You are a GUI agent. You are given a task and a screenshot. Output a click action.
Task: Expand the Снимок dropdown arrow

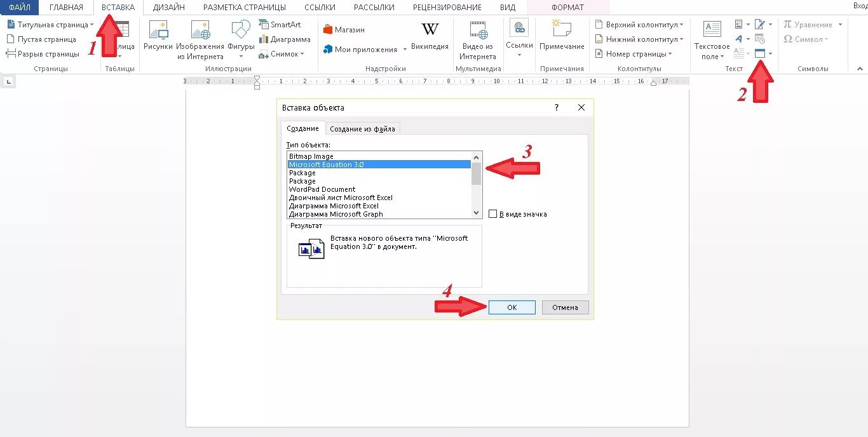302,54
